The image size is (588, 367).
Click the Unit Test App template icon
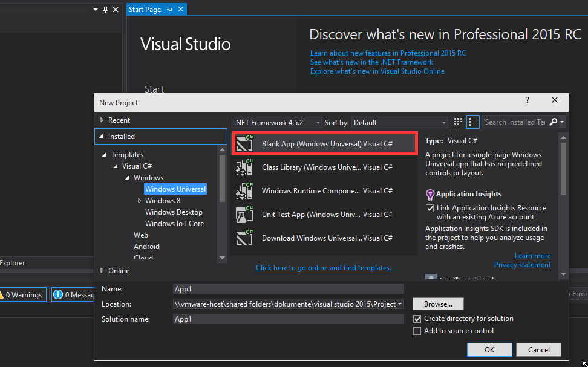[x=244, y=215]
